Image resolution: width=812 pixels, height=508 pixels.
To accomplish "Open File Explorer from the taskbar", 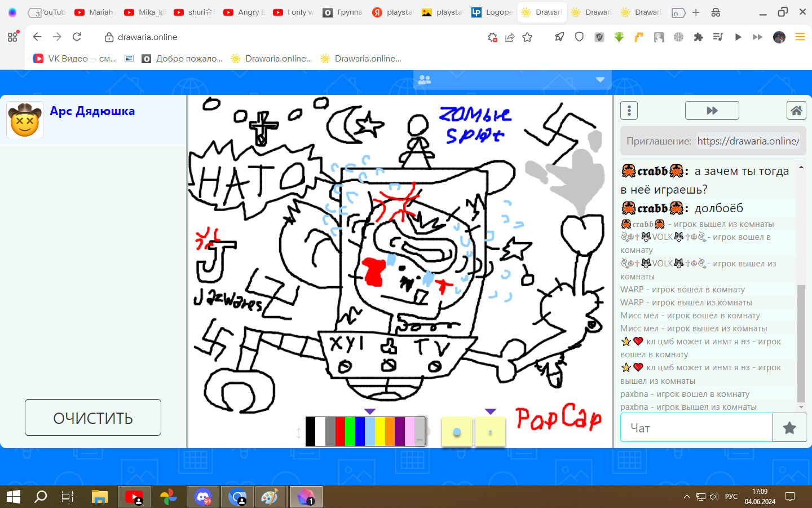I will (x=100, y=497).
